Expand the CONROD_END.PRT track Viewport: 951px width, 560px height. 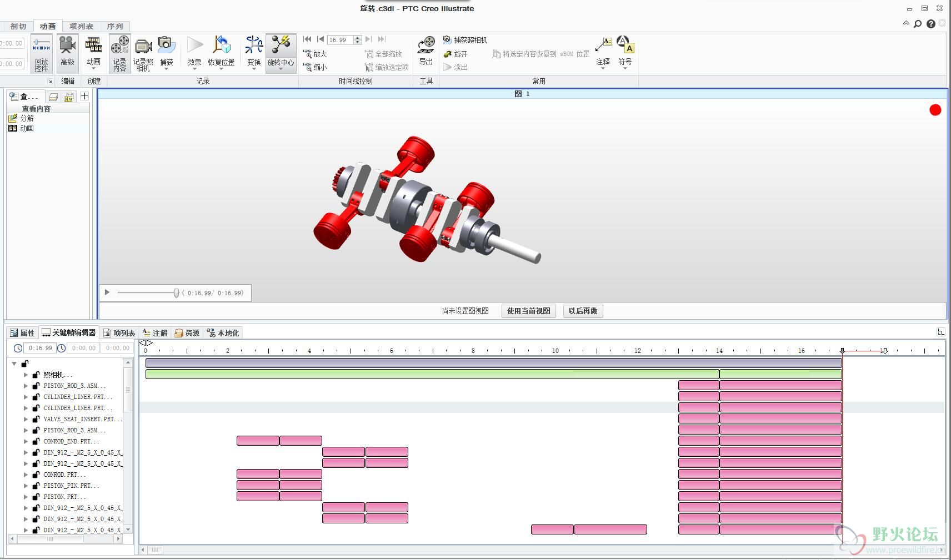26,441
